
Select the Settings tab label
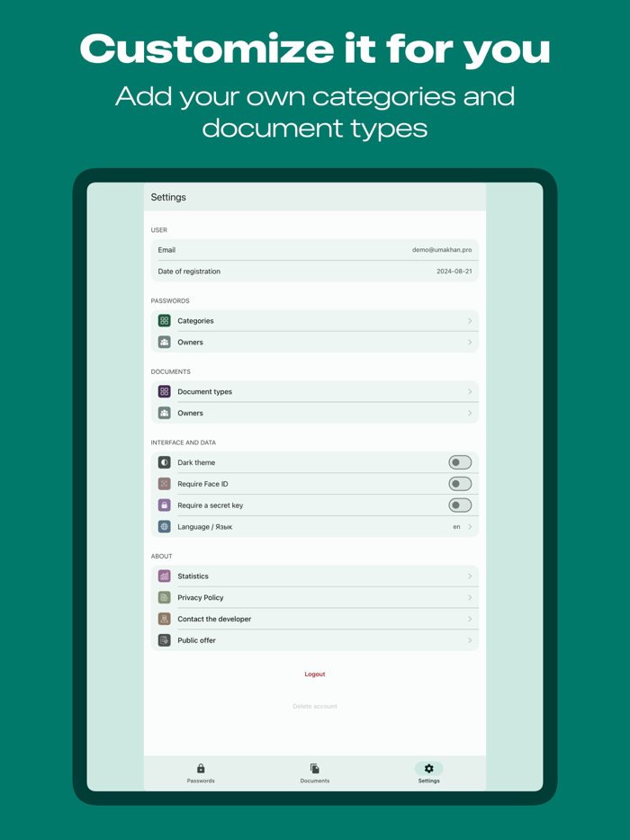point(429,781)
